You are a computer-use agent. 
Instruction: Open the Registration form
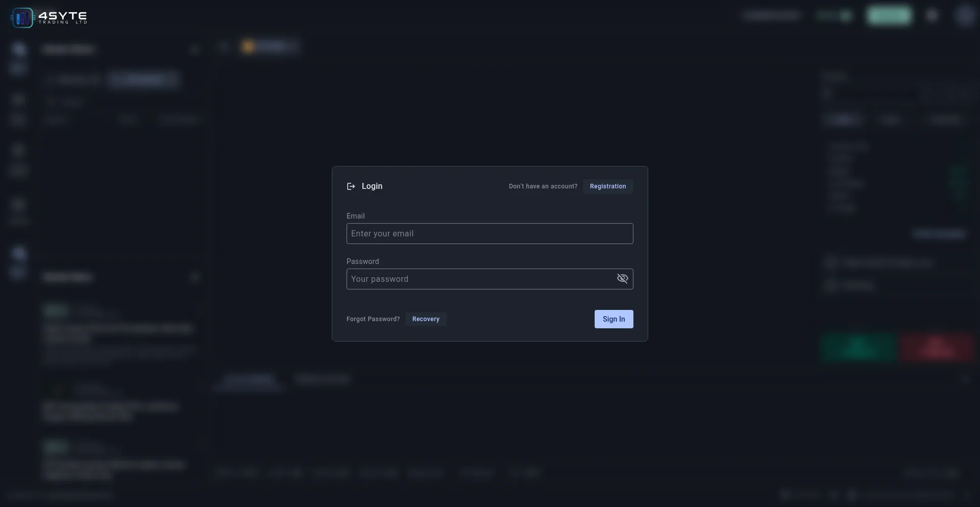click(x=607, y=186)
